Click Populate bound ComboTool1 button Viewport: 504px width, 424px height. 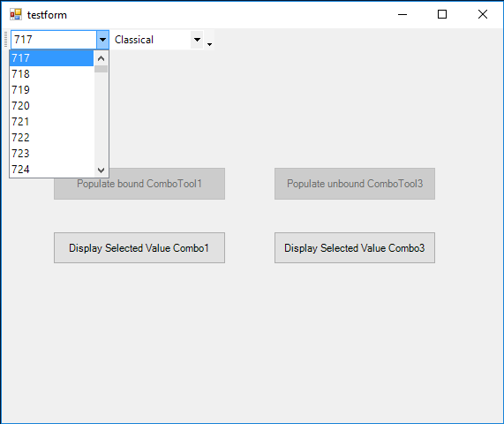click(139, 184)
